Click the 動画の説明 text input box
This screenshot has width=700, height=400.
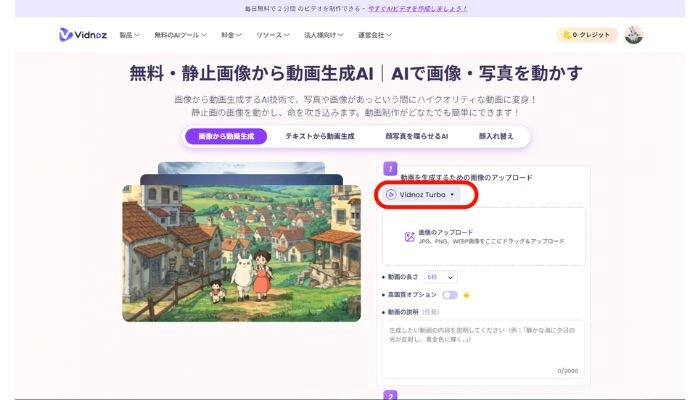click(x=483, y=350)
